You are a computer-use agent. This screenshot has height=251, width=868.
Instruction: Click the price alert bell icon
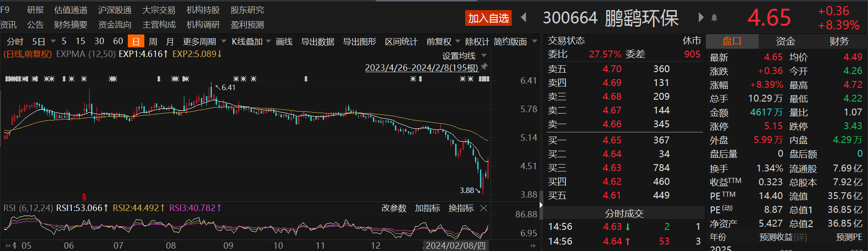click(714, 17)
